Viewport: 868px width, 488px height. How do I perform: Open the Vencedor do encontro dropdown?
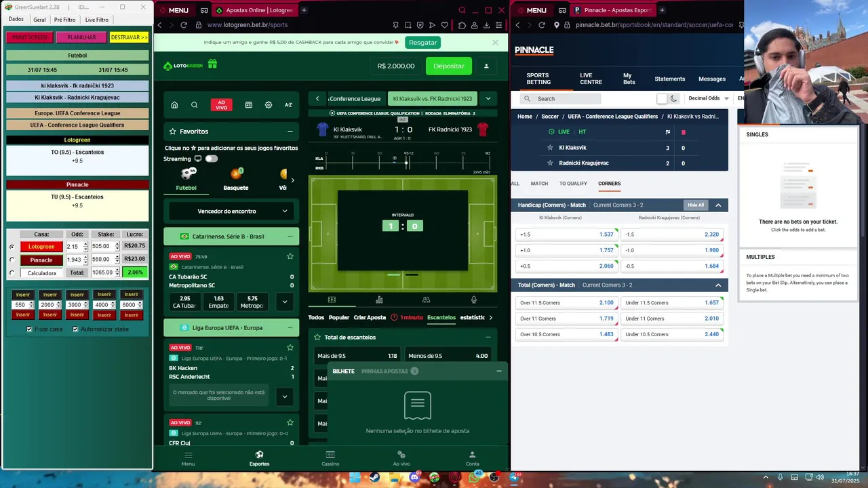pyautogui.click(x=231, y=211)
